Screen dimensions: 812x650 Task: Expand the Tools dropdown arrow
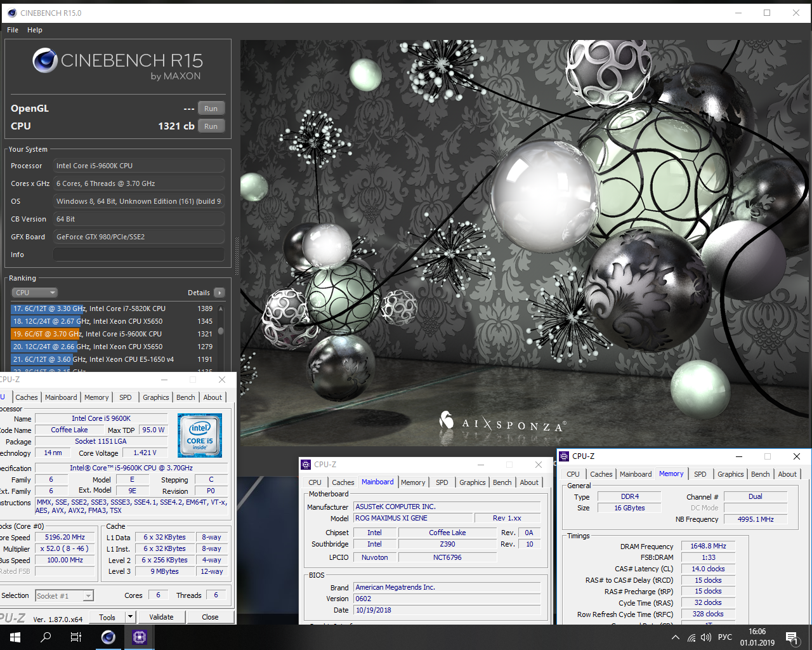tap(130, 617)
